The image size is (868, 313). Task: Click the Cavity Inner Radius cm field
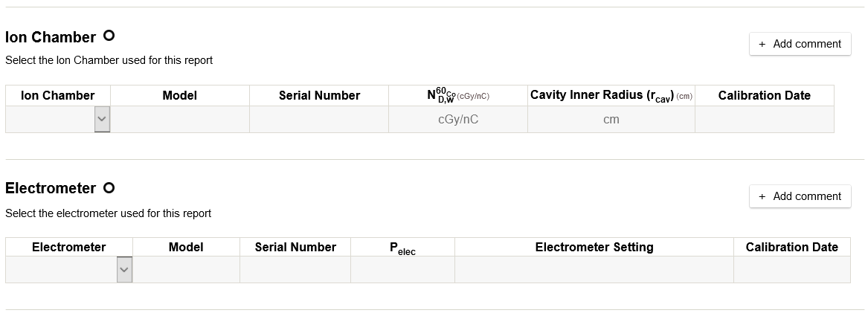(611, 119)
